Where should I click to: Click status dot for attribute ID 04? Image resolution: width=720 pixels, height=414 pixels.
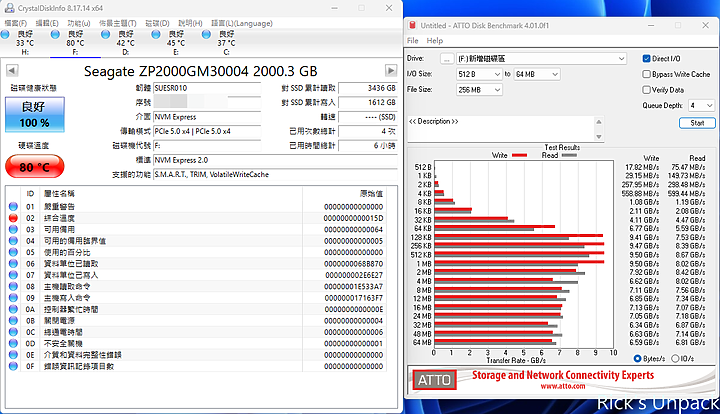click(13, 241)
